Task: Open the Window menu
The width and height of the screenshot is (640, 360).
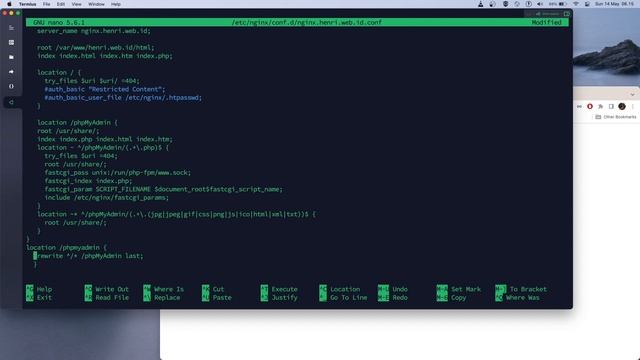Action: click(96, 4)
